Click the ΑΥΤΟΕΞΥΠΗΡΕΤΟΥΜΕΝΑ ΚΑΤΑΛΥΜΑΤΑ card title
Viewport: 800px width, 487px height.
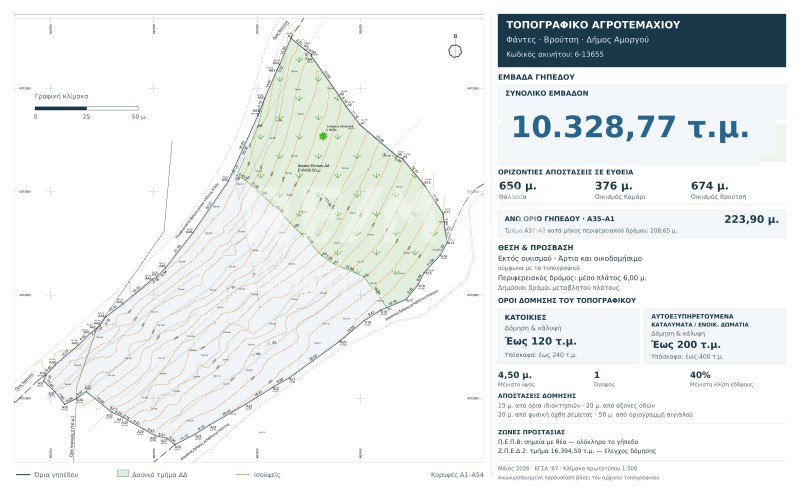(x=699, y=320)
